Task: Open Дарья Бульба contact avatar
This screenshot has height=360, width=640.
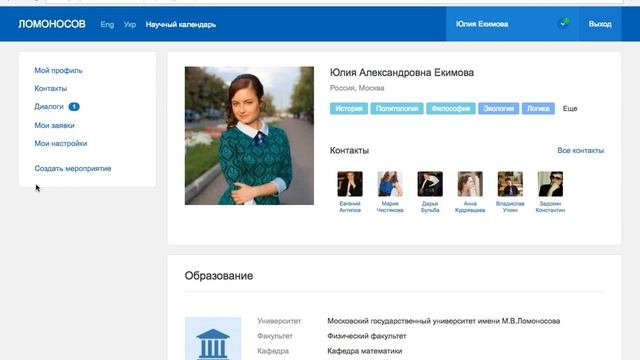Action: coord(430,184)
